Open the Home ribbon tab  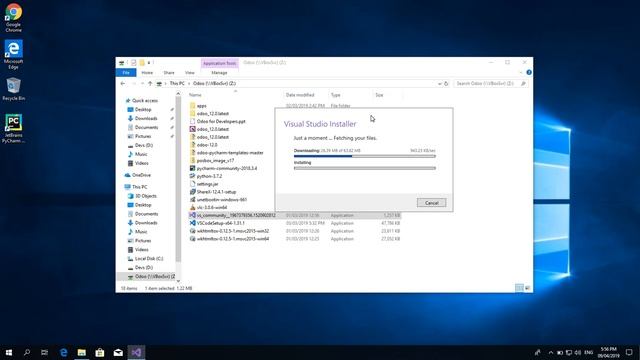pos(147,73)
